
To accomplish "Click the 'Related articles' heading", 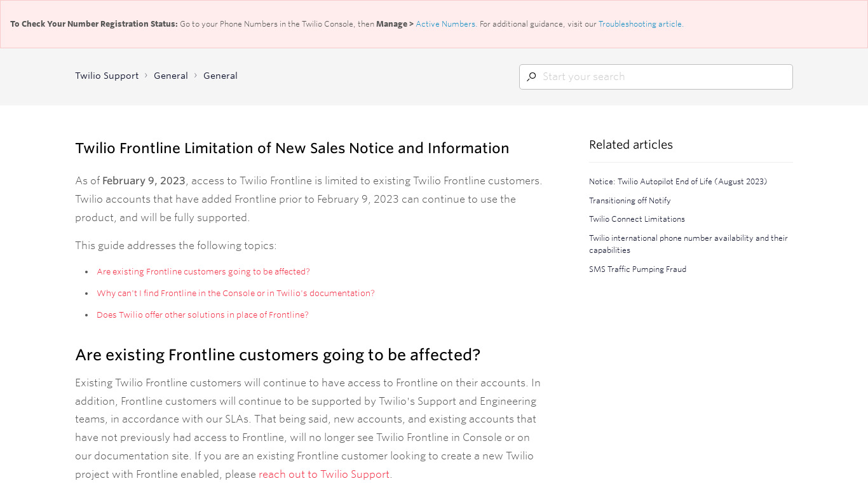I will pyautogui.click(x=631, y=145).
